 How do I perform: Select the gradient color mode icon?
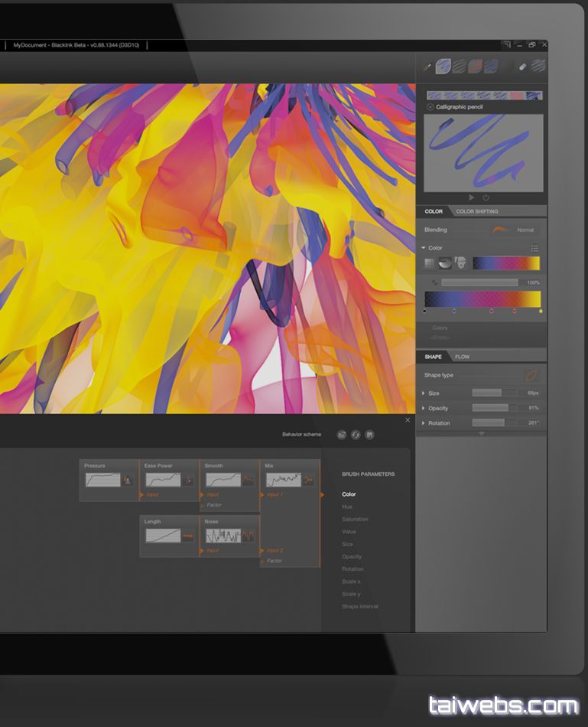(445, 263)
